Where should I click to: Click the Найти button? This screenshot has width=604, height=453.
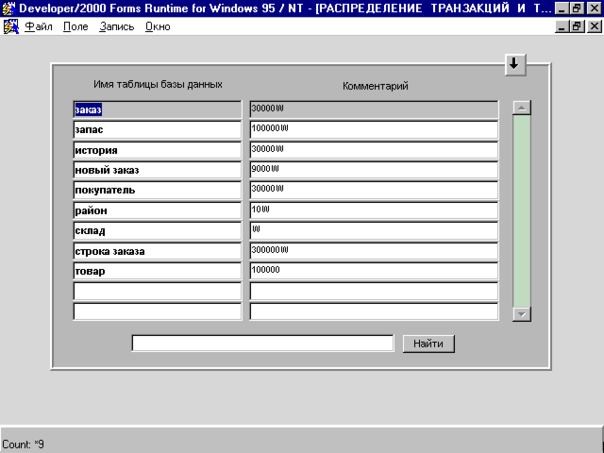428,344
